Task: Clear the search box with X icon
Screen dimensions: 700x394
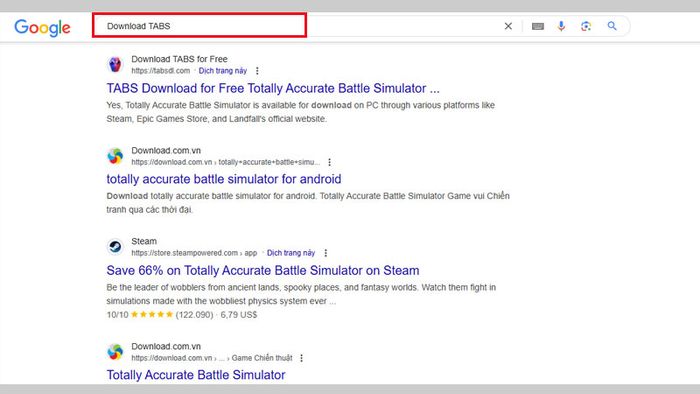Action: (x=508, y=26)
